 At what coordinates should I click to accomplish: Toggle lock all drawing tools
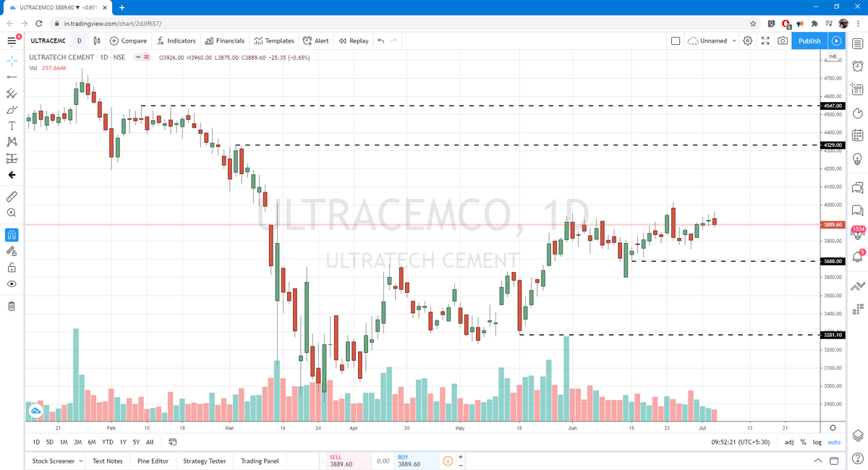[x=12, y=268]
